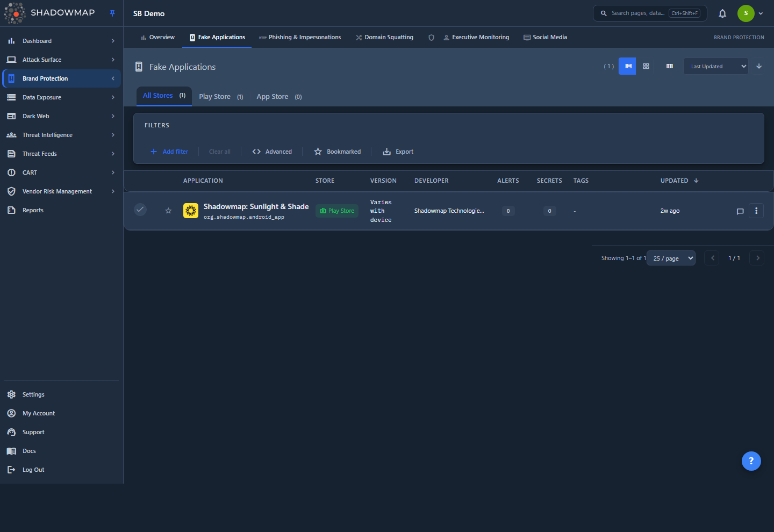The image size is (774, 532).
Task: Expand the Dark Web sidebar section
Action: pyautogui.click(x=61, y=116)
